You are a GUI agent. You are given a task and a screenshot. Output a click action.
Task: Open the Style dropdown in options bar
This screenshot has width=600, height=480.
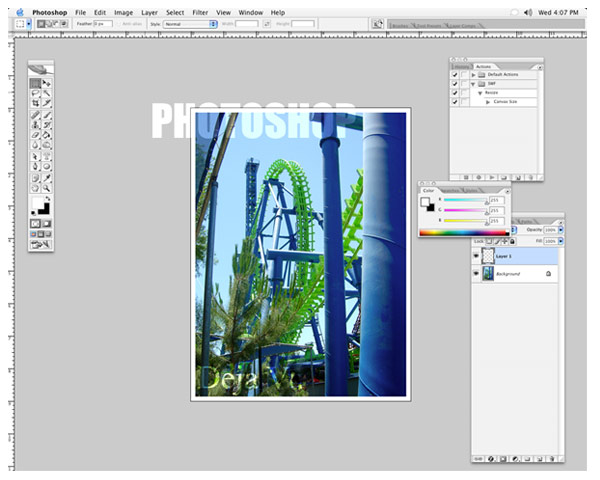coord(190,24)
